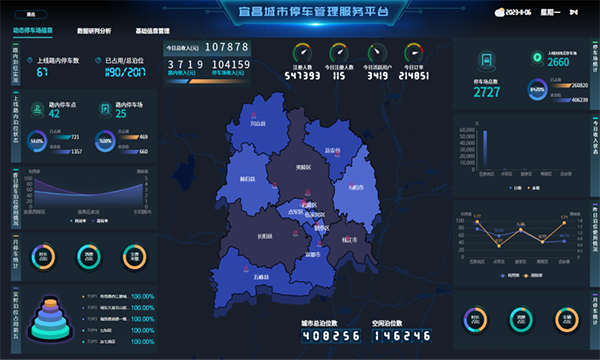This screenshot has width=600, height=360.
Task: Toggle orange 周转率 legend in right line chart
Action: [533, 275]
